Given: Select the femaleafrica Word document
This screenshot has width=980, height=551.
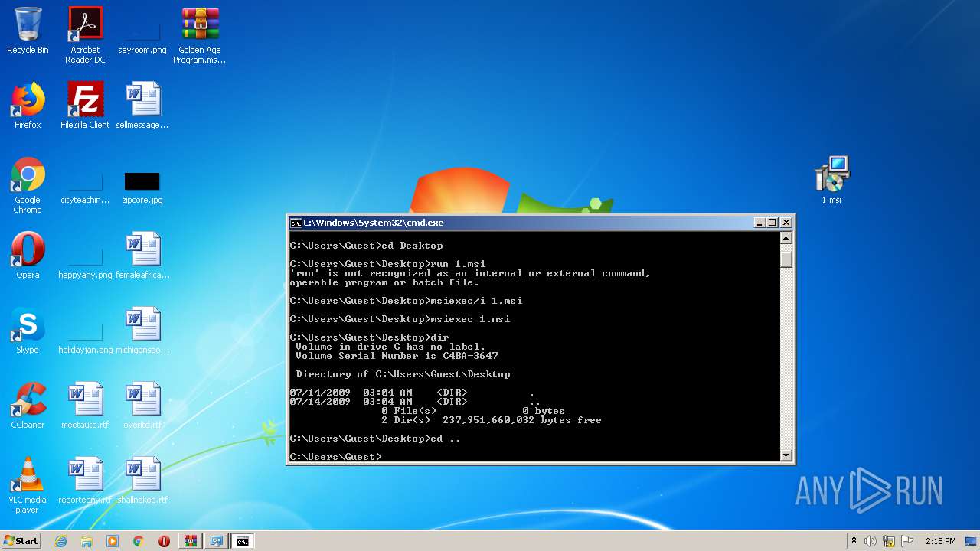Looking at the screenshot, I should (x=142, y=256).
